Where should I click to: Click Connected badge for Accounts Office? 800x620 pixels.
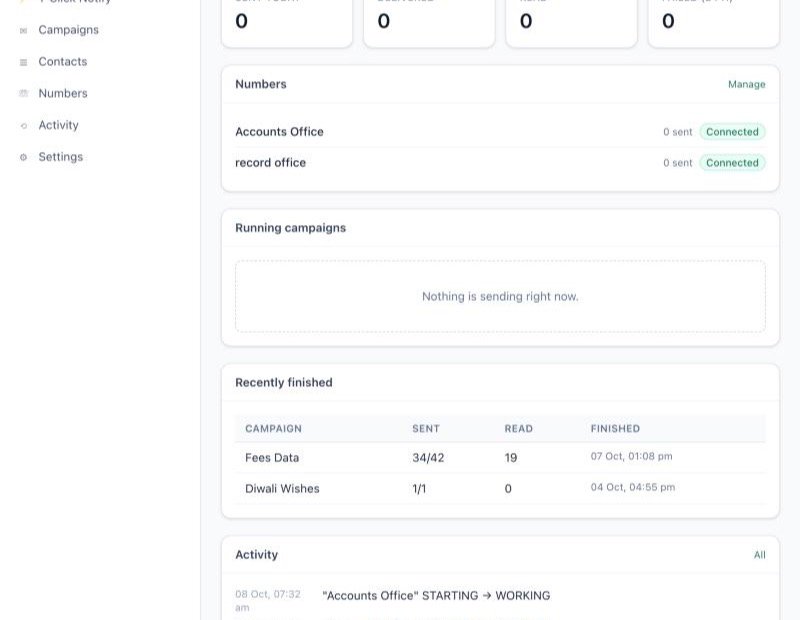732,132
